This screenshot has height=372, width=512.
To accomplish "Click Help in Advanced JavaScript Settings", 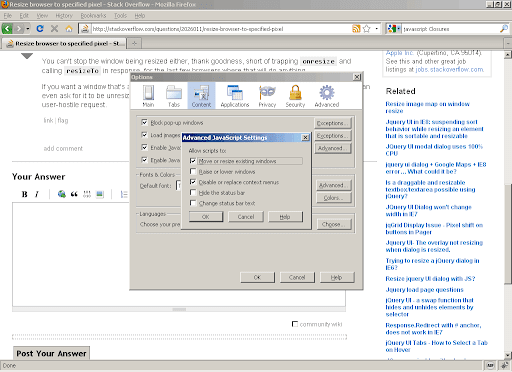I will coord(285,217).
